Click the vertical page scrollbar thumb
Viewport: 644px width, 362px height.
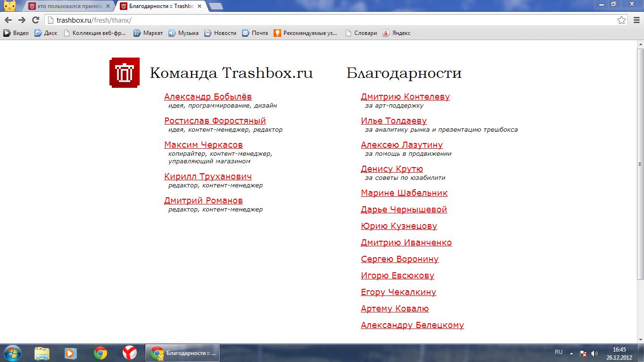(x=640, y=164)
